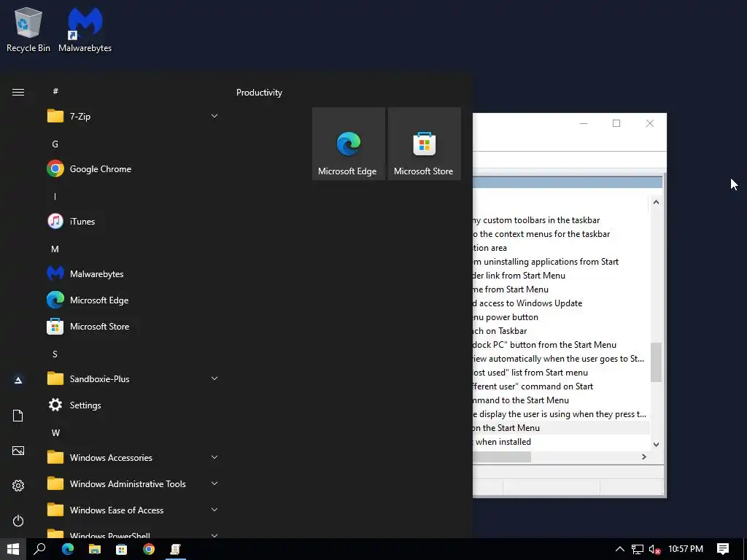Open iTunes from the Start app list

(132, 222)
